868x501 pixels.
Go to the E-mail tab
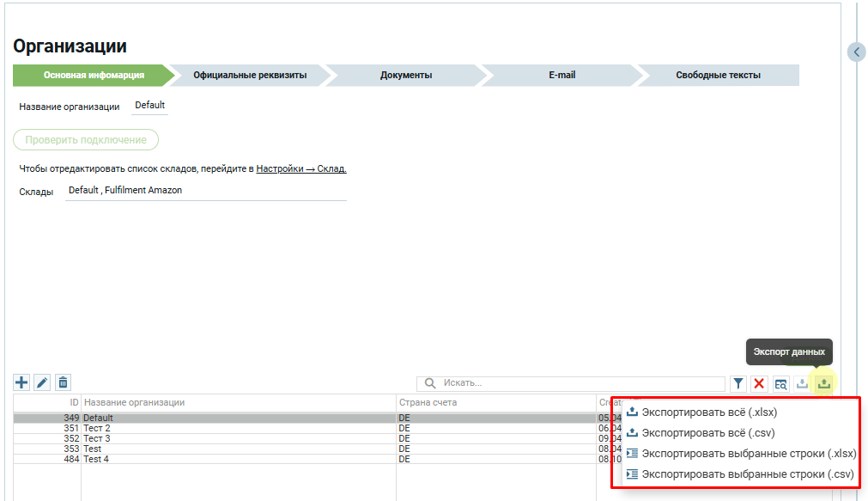[561, 75]
